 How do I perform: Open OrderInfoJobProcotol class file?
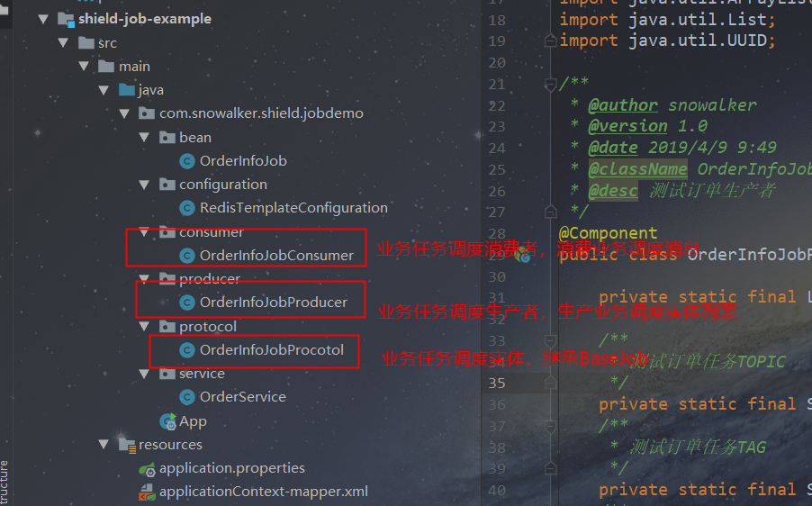tap(272, 350)
